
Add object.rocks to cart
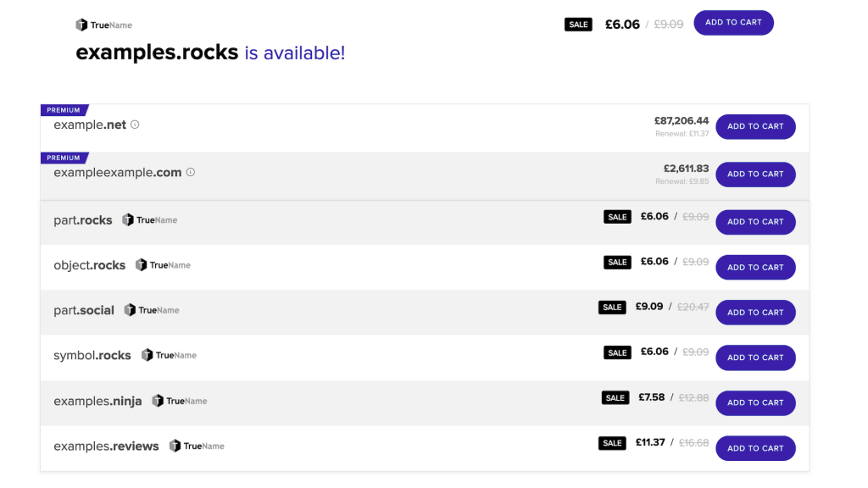[x=755, y=268]
